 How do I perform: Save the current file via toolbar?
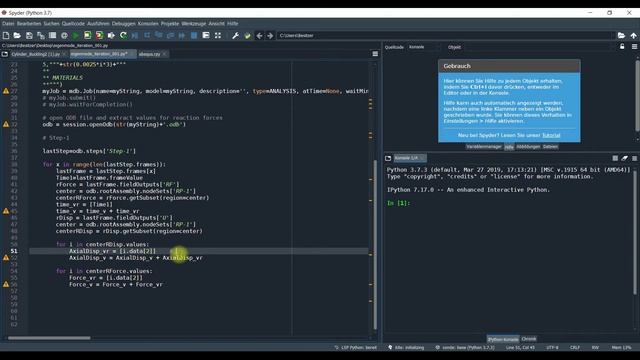(x=29, y=36)
